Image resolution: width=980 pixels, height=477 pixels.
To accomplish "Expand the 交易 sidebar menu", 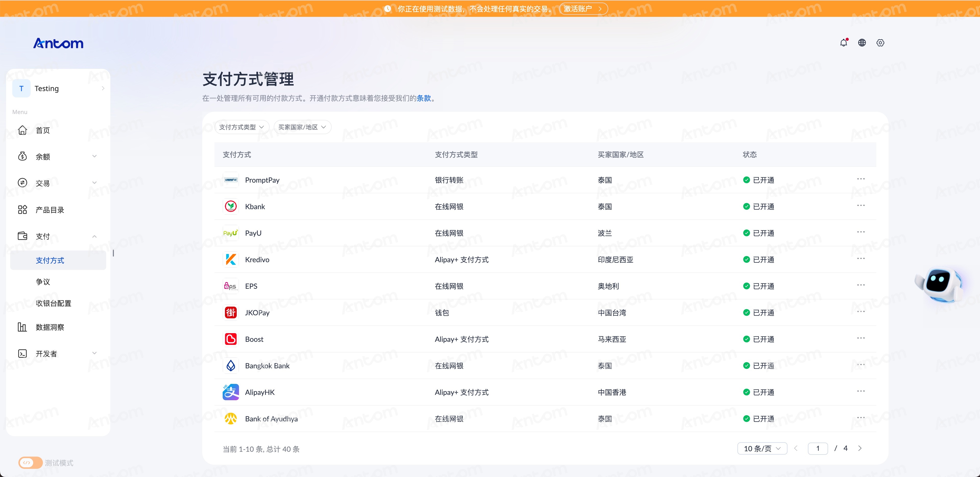I will [x=58, y=183].
